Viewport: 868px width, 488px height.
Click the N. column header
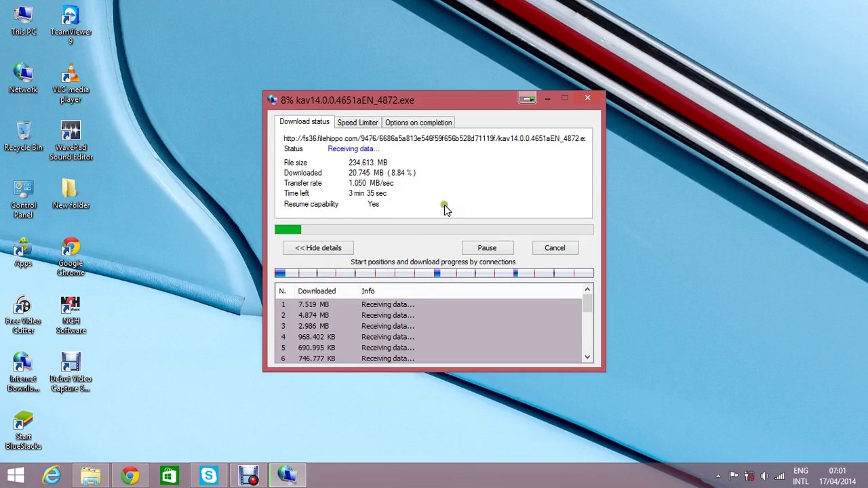click(283, 291)
